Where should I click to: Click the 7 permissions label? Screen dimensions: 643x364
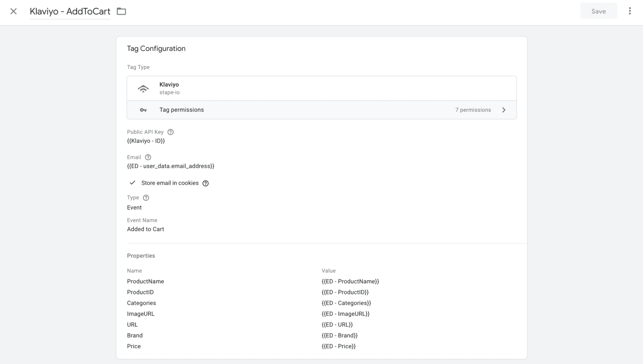(473, 110)
